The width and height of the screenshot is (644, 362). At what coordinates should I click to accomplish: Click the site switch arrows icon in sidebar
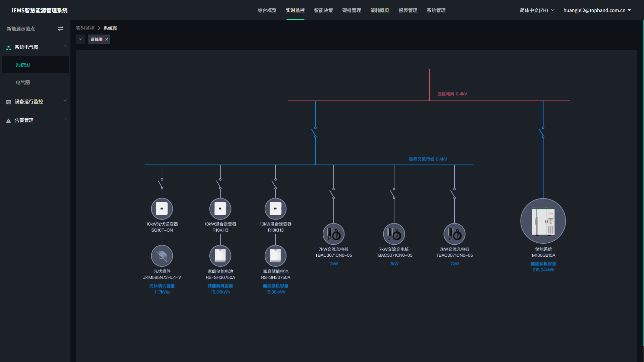pyautogui.click(x=61, y=29)
